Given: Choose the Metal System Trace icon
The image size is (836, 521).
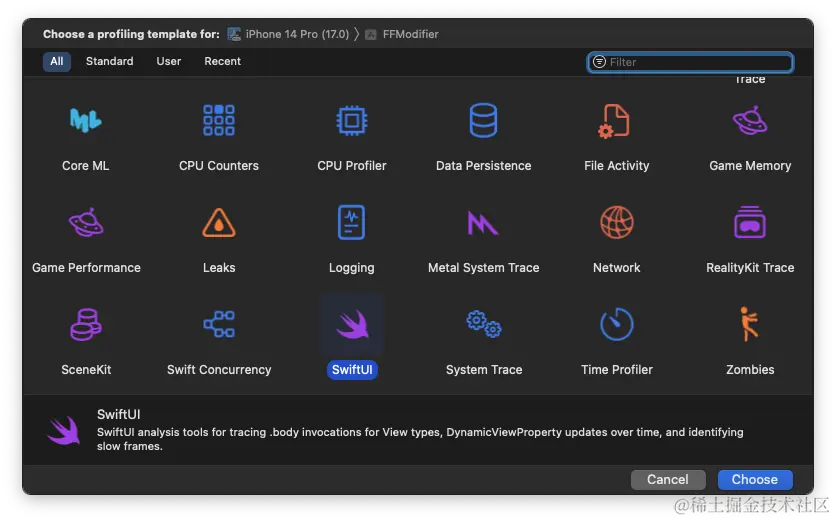Looking at the screenshot, I should tap(483, 223).
